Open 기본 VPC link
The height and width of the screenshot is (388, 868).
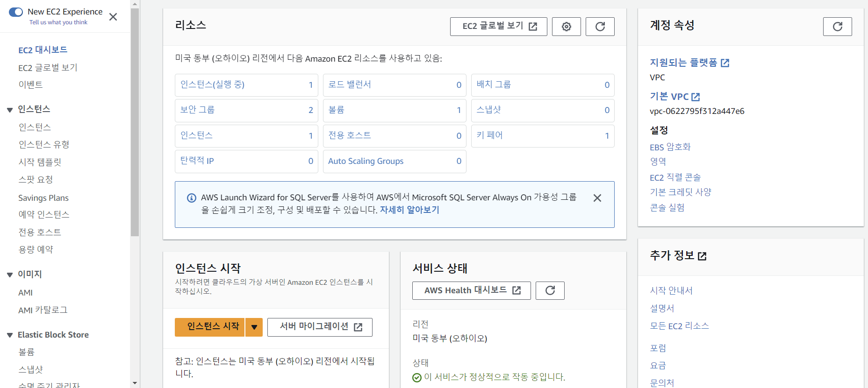click(675, 97)
